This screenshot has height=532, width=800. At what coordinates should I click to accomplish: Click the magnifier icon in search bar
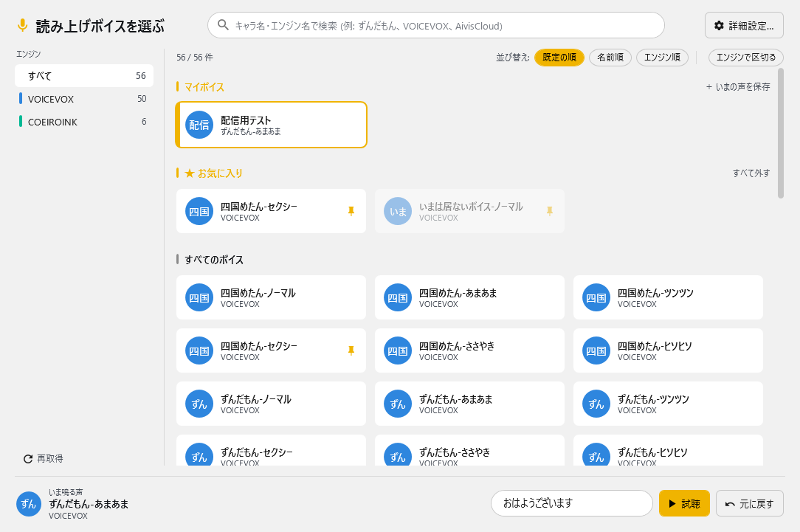[223, 25]
